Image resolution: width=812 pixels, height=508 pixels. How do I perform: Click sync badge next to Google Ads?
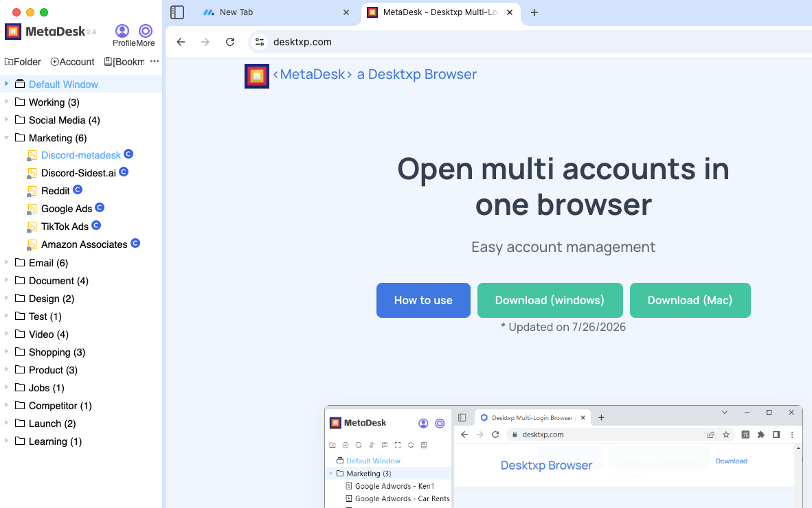click(100, 207)
